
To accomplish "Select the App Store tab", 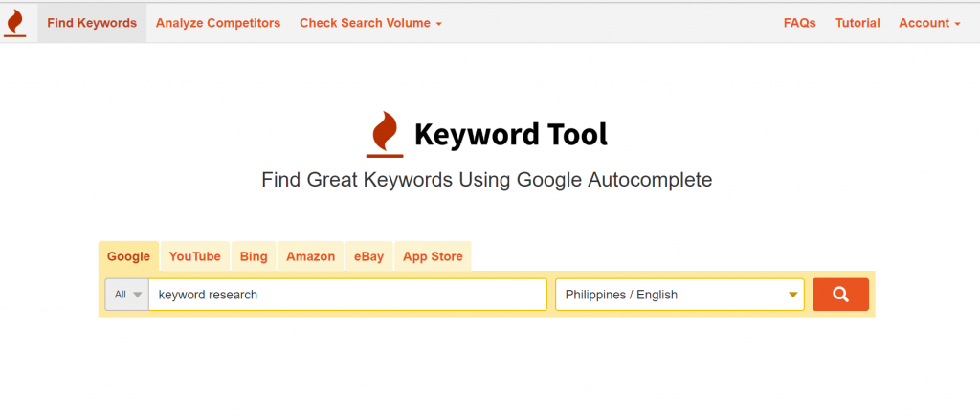I will pyautogui.click(x=433, y=256).
